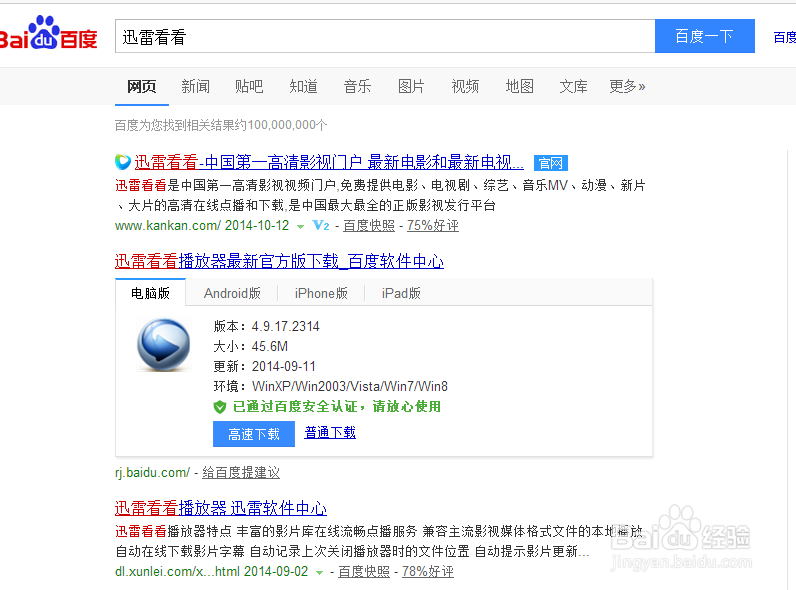Click the rj.baidu.com/ URL

[153, 473]
